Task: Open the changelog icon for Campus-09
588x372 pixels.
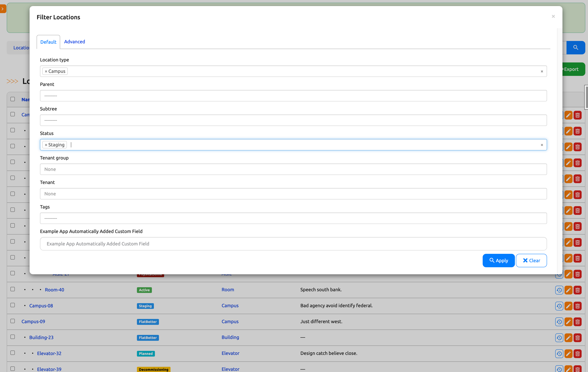Action: (x=559, y=322)
